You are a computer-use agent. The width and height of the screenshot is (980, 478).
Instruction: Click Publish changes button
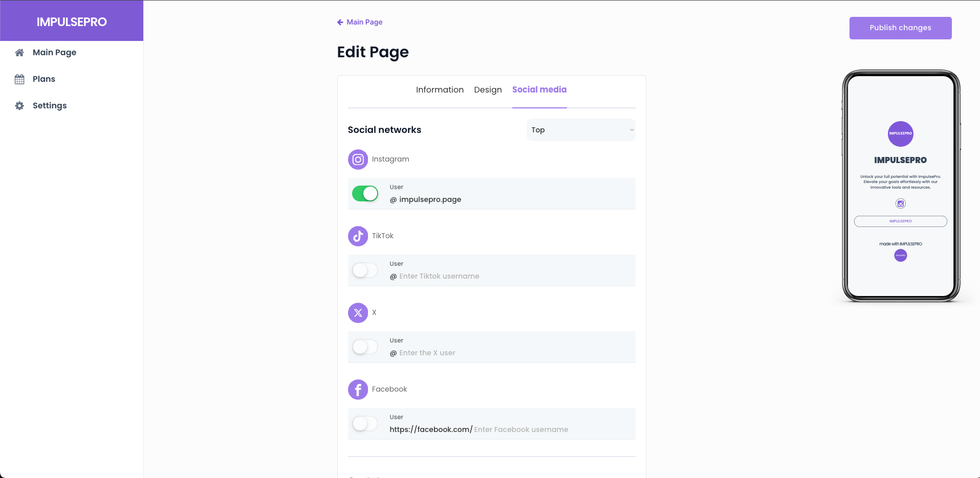pyautogui.click(x=901, y=28)
